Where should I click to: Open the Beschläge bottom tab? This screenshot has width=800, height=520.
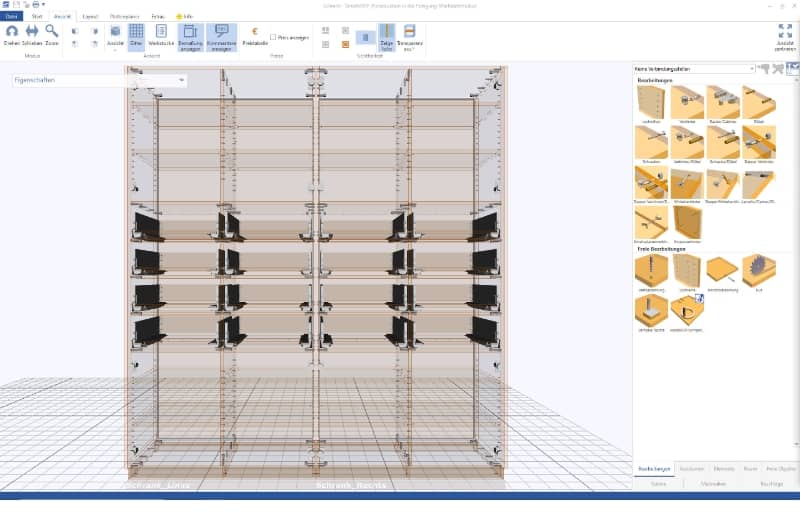[x=771, y=484]
